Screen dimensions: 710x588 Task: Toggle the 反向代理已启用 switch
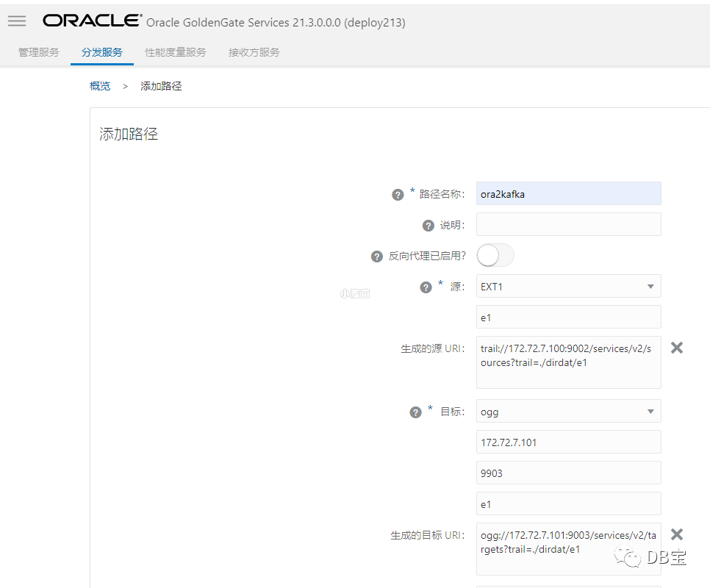[x=495, y=255]
